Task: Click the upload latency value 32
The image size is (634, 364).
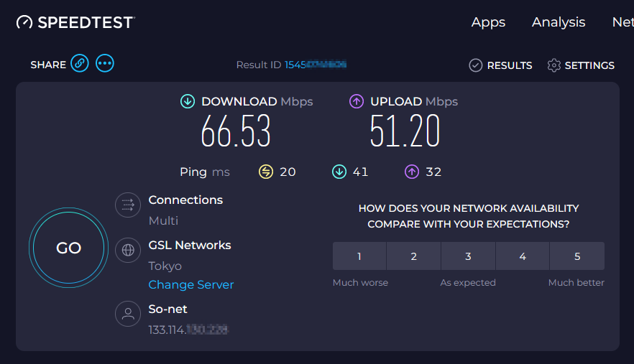Action: click(x=433, y=172)
